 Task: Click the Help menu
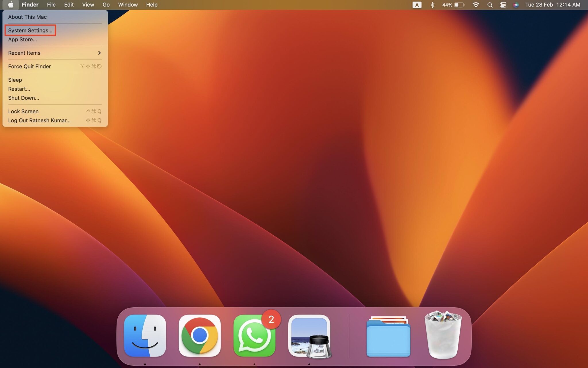[x=152, y=5]
